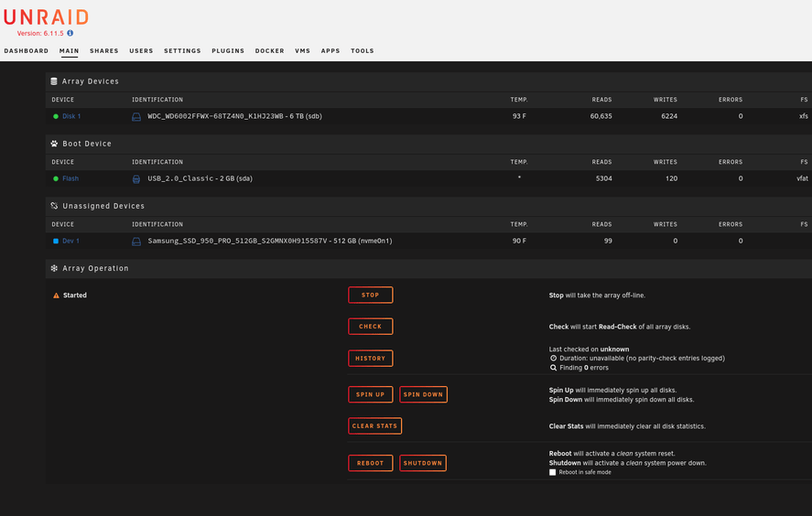
Task: Switch to the Plugins tab
Action: (228, 50)
